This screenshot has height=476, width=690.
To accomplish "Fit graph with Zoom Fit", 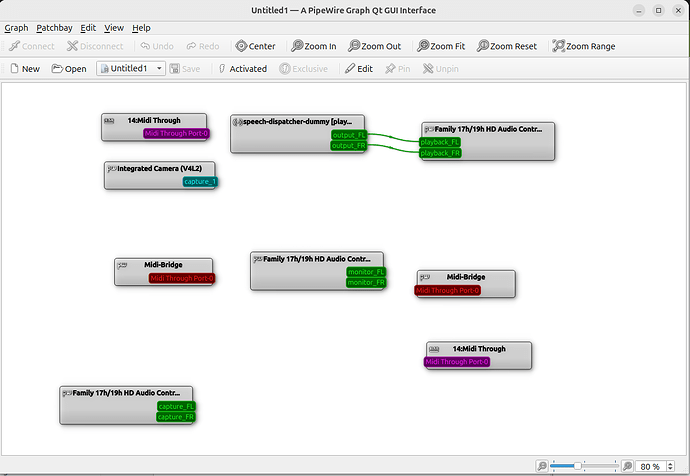I will (x=441, y=46).
